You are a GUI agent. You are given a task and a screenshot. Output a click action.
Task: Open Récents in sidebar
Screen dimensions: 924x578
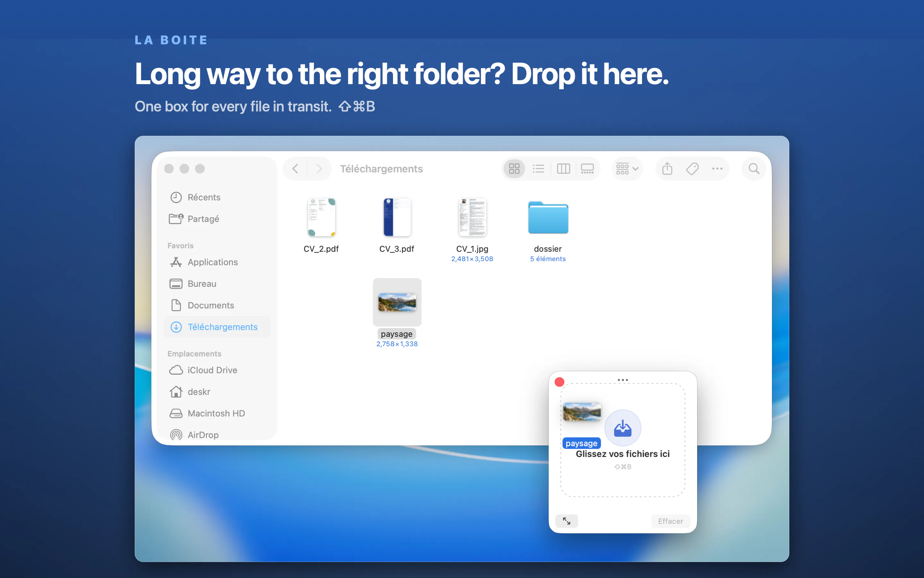[x=217, y=197]
